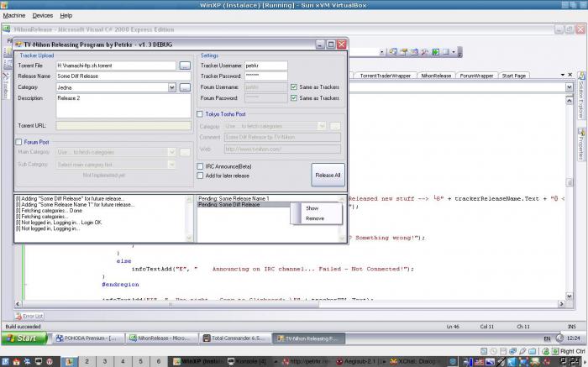Click the code editor vertical scrollbar
Viewport: 588px width, 367px height.
point(570,198)
